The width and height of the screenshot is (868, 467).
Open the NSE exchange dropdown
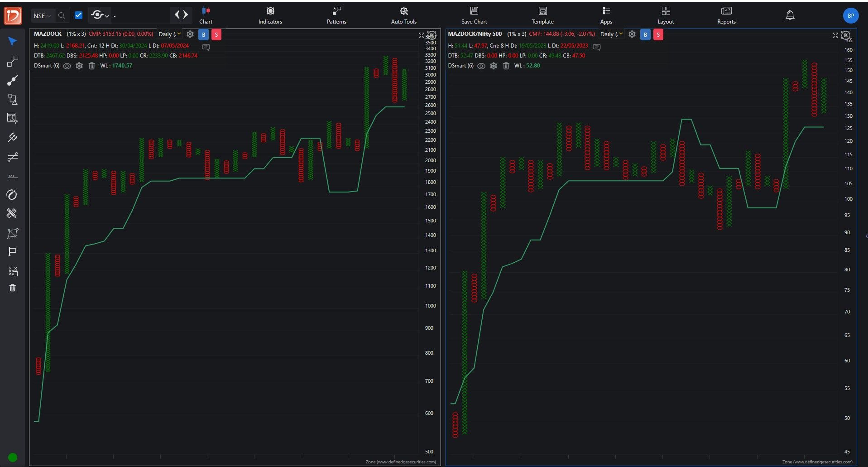point(42,15)
